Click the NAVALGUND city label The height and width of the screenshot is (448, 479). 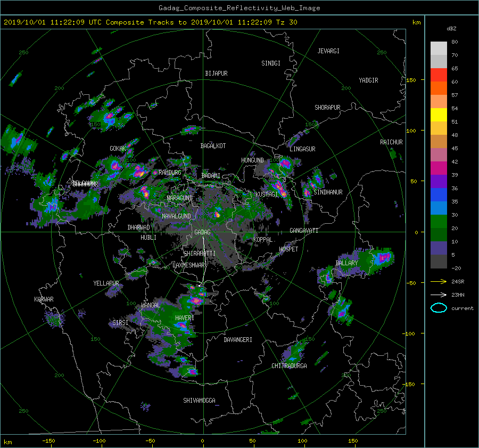point(176,216)
